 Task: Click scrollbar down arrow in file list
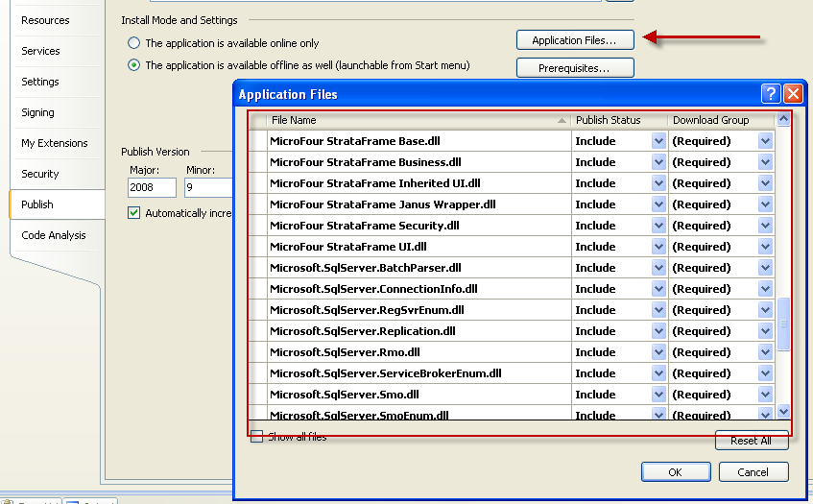click(783, 411)
